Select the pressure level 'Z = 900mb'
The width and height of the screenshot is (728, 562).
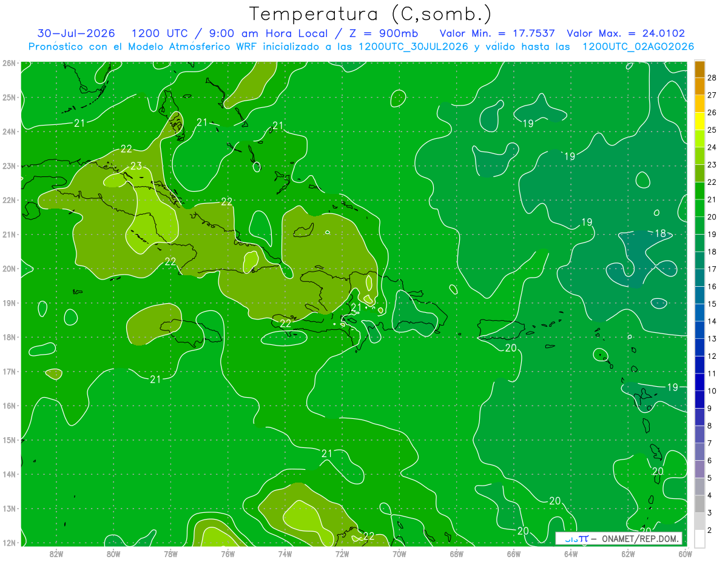click(383, 33)
